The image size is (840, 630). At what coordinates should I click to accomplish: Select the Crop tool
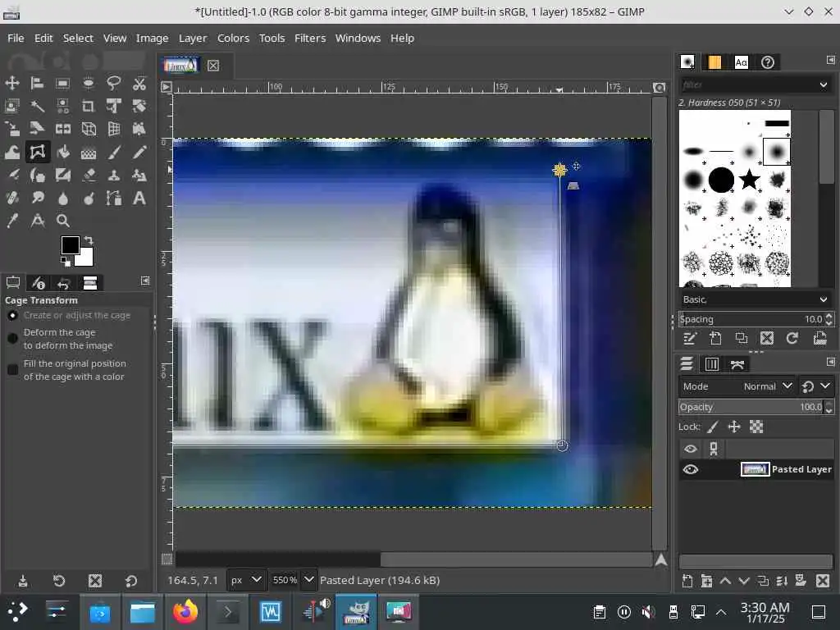(x=89, y=106)
